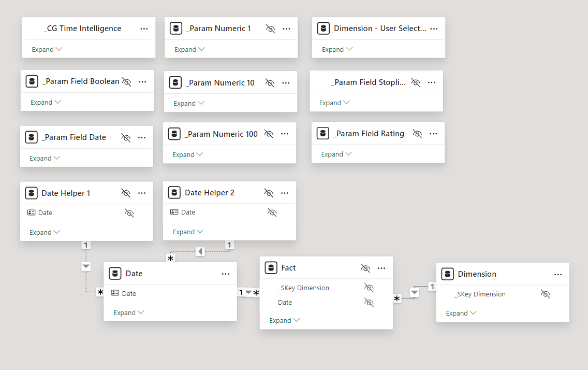Click the database icon of _Param Field Boolean
The image size is (588, 370).
point(32,81)
